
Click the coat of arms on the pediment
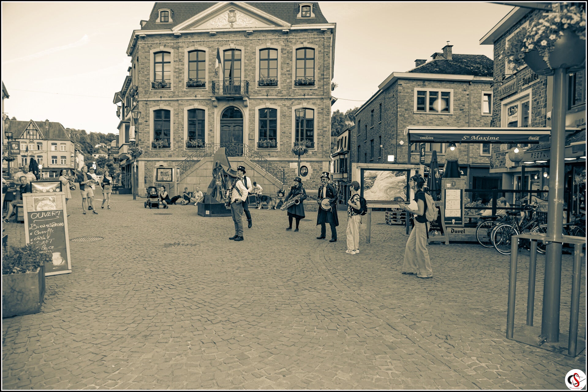(232, 16)
